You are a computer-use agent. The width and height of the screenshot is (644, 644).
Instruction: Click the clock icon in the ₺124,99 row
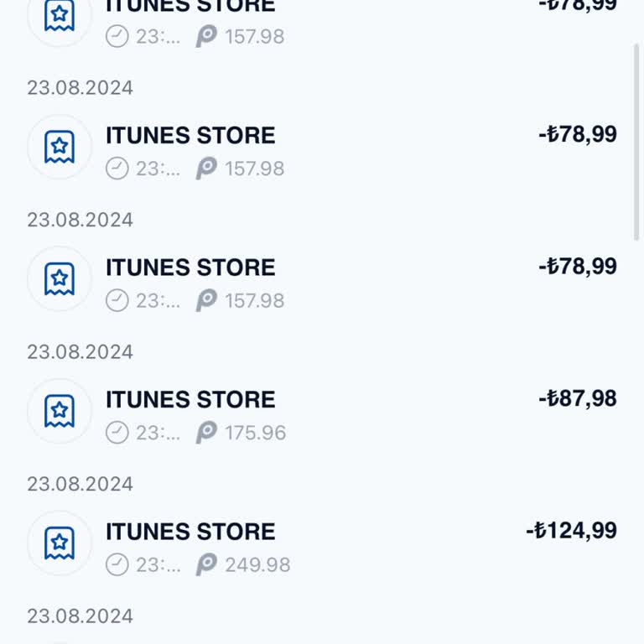point(117,565)
